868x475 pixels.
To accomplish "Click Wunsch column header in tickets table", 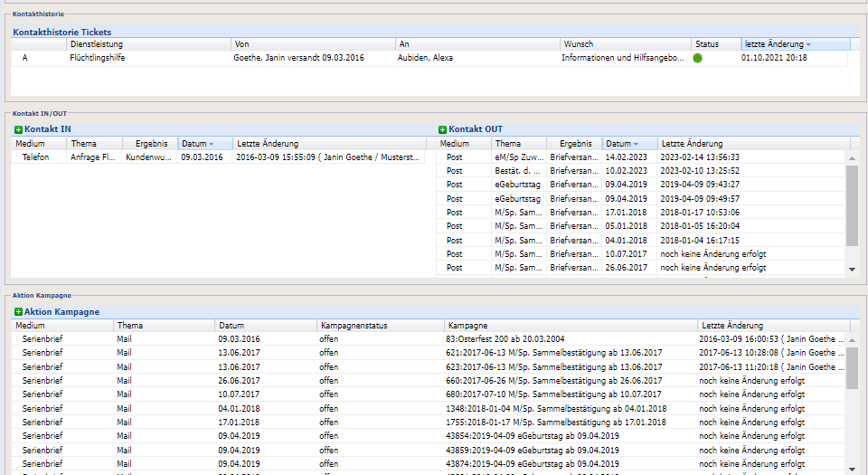I will pyautogui.click(x=626, y=44).
